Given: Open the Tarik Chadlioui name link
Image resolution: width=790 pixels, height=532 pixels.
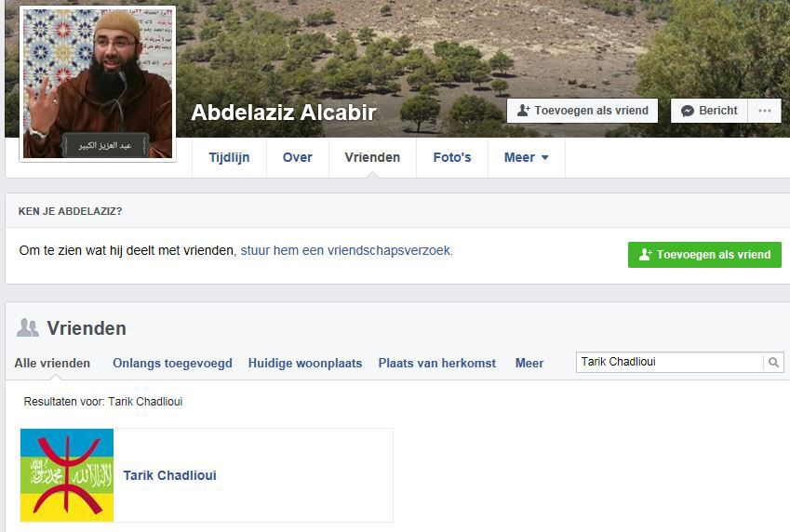Looking at the screenshot, I should (x=169, y=475).
